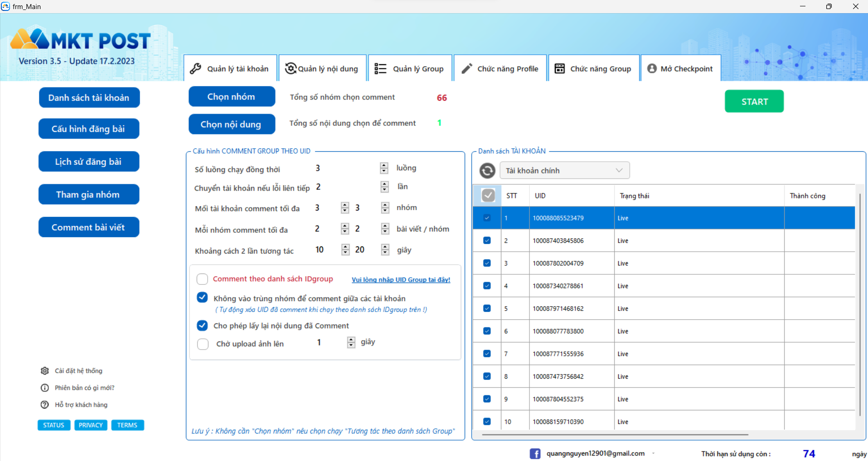Disable Không vào trùng nhóm option
The height and width of the screenshot is (461, 868).
[x=202, y=298]
